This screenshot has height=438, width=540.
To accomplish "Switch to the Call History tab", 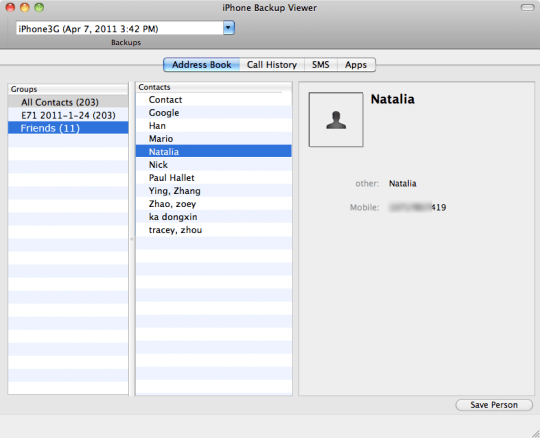I will click(x=272, y=65).
